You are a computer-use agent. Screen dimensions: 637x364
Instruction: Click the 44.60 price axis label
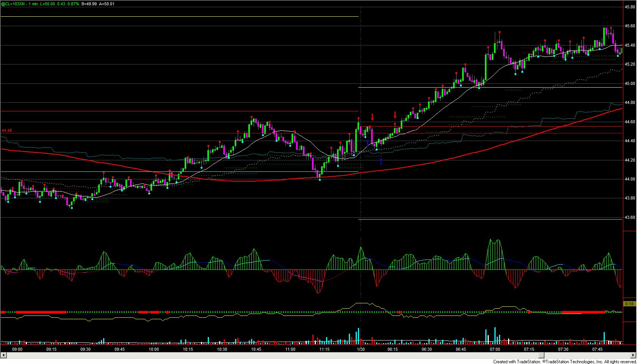(x=630, y=122)
